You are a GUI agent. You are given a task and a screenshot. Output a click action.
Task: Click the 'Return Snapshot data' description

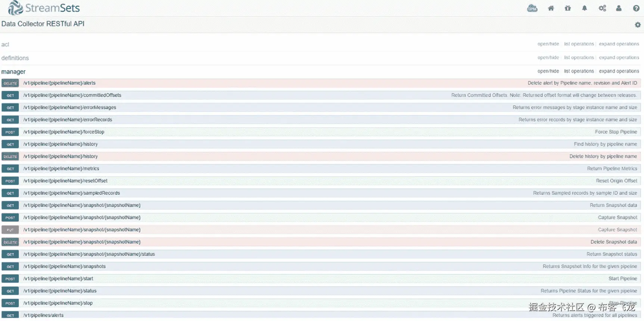613,205
